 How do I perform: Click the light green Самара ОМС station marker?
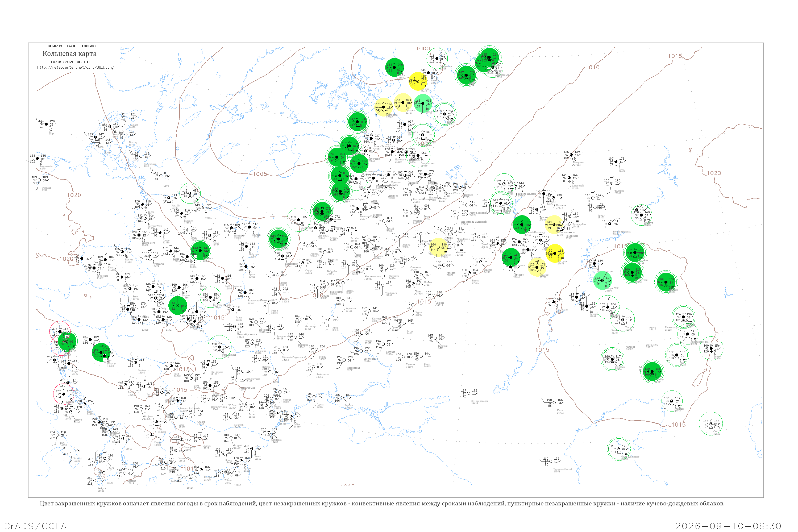coord(602,280)
